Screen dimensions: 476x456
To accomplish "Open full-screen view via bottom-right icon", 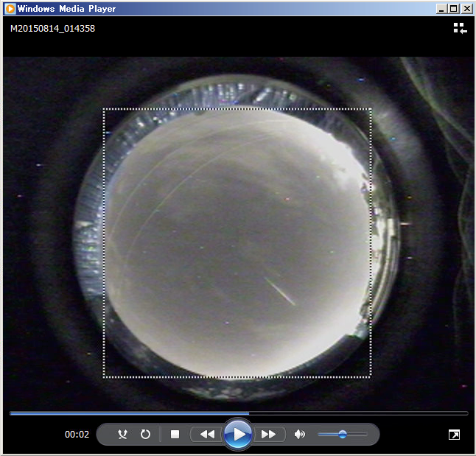I will tap(454, 435).
